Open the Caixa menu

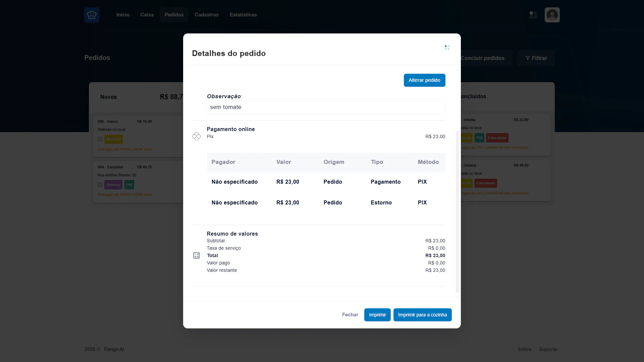tap(147, 15)
